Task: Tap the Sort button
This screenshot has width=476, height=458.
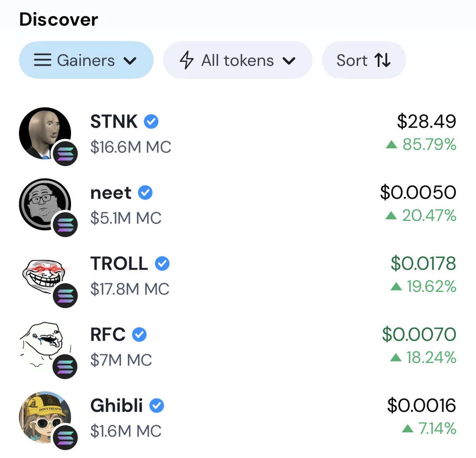Action: tap(364, 60)
